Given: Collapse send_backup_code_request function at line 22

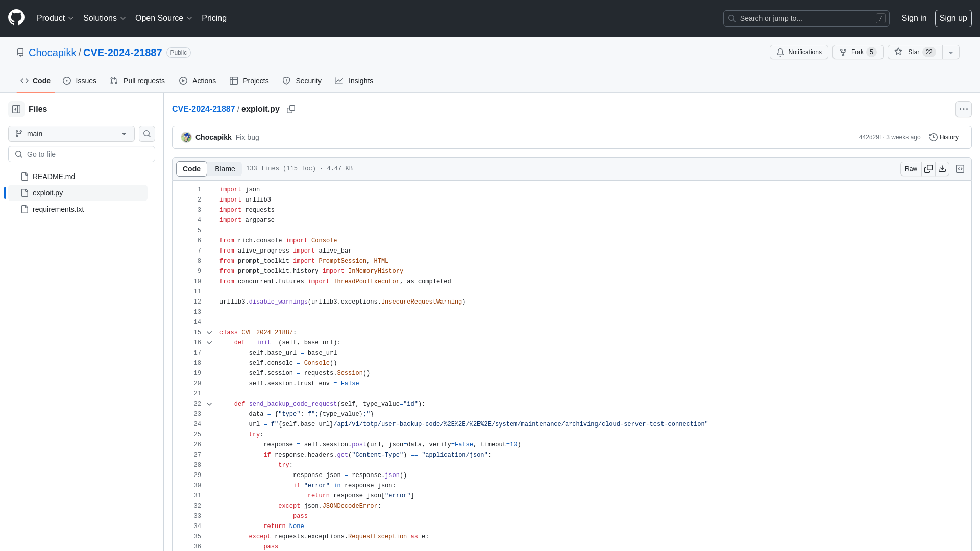Looking at the screenshot, I should pyautogui.click(x=209, y=404).
